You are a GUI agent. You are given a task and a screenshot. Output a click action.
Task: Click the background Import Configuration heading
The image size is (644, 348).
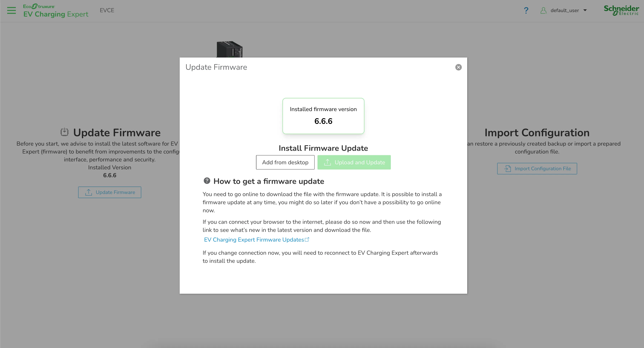click(537, 132)
